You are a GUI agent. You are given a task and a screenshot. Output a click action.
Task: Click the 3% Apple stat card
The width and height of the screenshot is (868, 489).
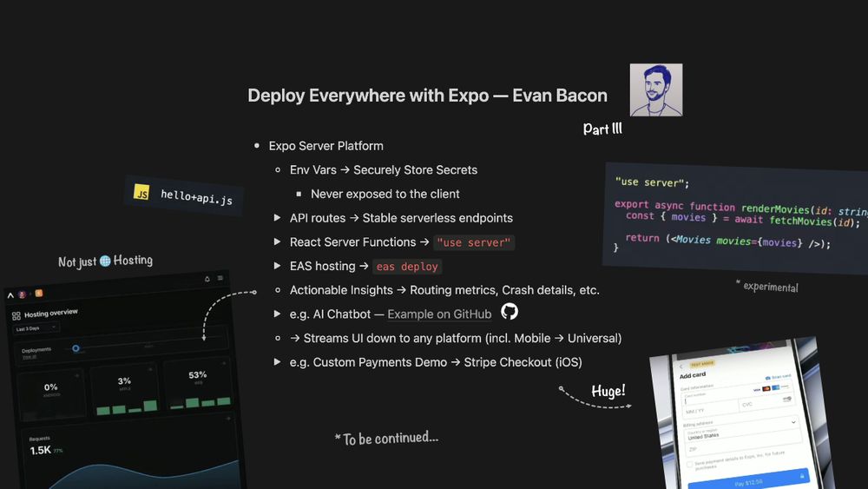(x=124, y=391)
